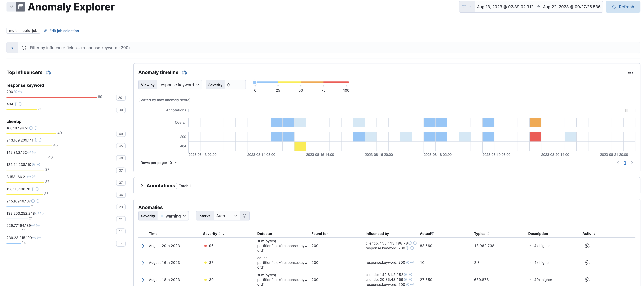Remove filter for response.keyword 200 in influencers
Screen dimensions: 644x286
pos(20,92)
